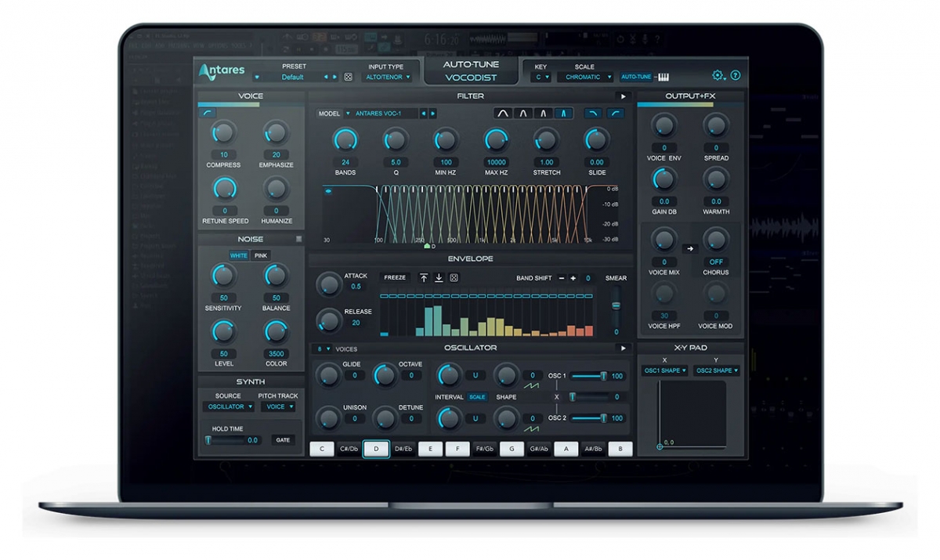940x560 pixels.
Task: Decrease band shift with the minus icon
Action: 562,278
